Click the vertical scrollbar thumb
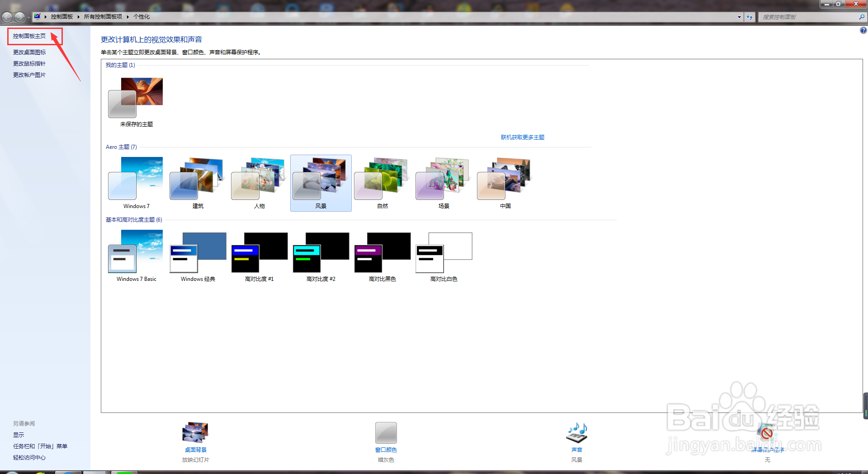 point(865,406)
